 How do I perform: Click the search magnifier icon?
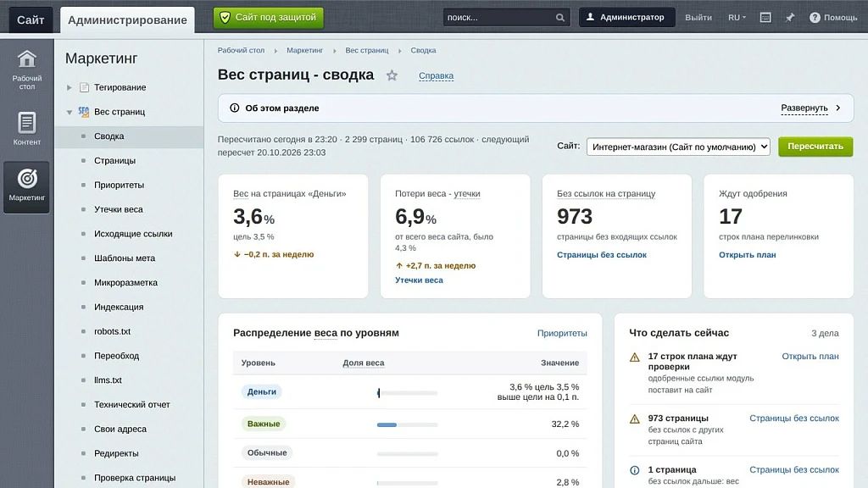[560, 18]
